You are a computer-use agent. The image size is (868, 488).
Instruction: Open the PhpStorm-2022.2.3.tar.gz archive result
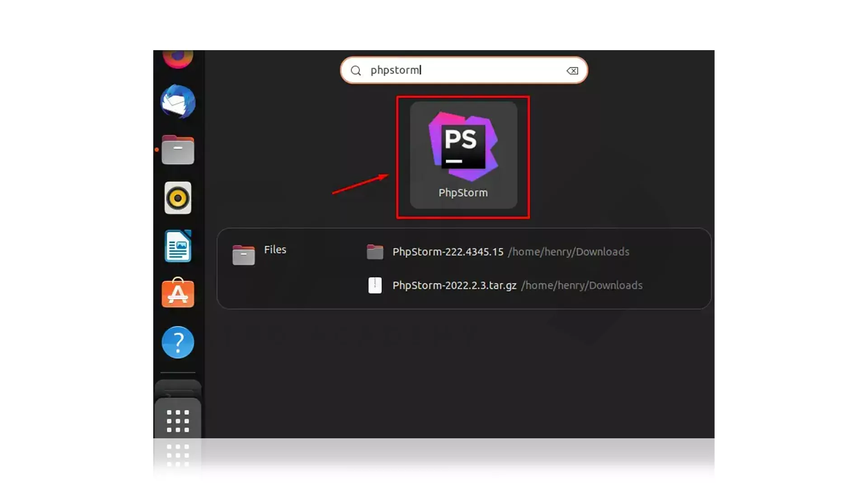(505, 286)
